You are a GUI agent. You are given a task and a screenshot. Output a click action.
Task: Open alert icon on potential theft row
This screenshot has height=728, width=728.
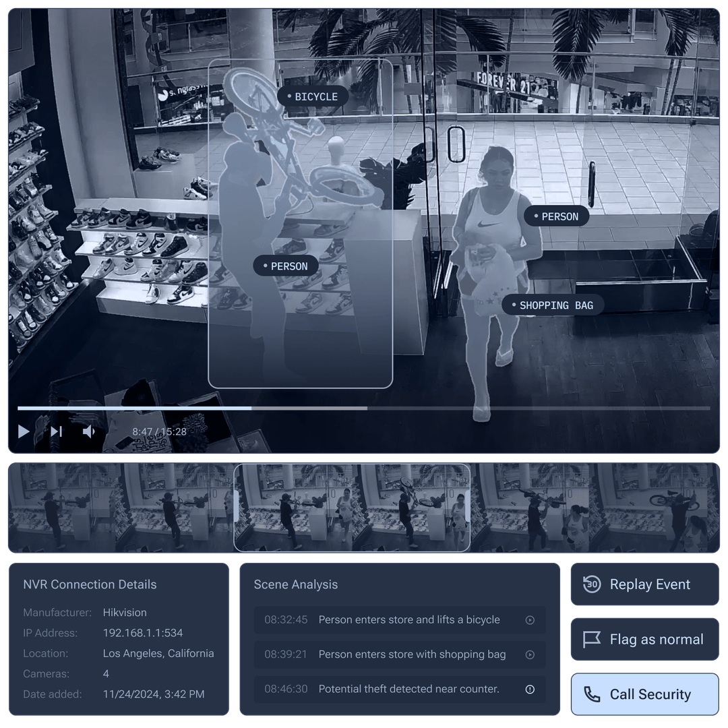pyautogui.click(x=530, y=690)
